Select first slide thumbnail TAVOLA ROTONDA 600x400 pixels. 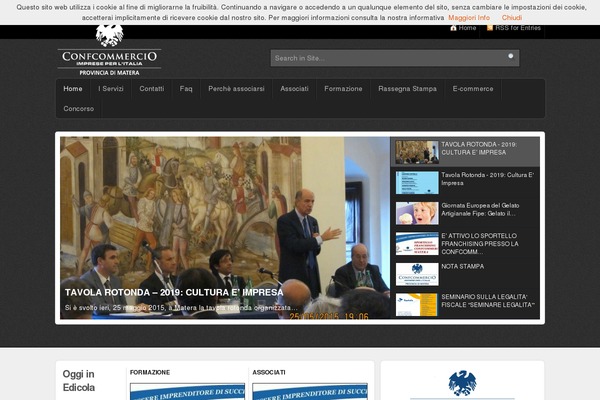417,152
